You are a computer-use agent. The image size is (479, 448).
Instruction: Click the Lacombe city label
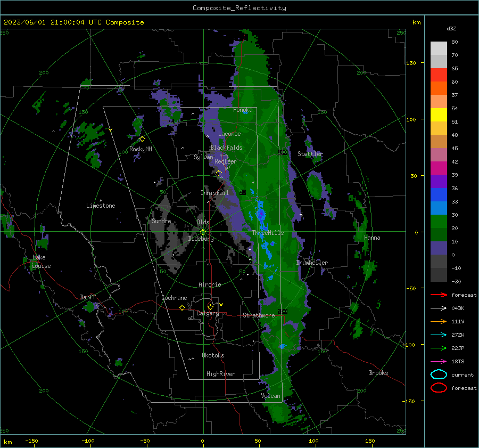(x=229, y=134)
